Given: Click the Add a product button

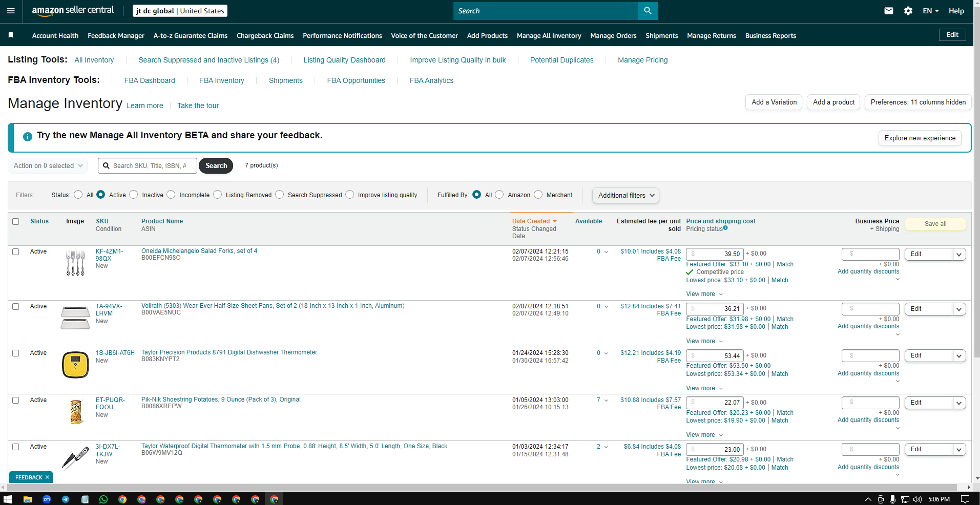Looking at the screenshot, I should click(833, 102).
